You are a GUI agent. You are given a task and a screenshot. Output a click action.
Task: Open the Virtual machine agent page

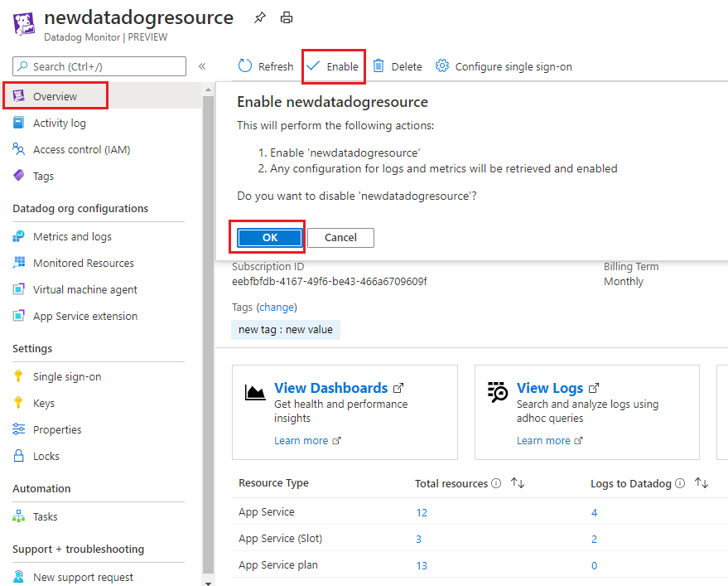click(x=85, y=289)
